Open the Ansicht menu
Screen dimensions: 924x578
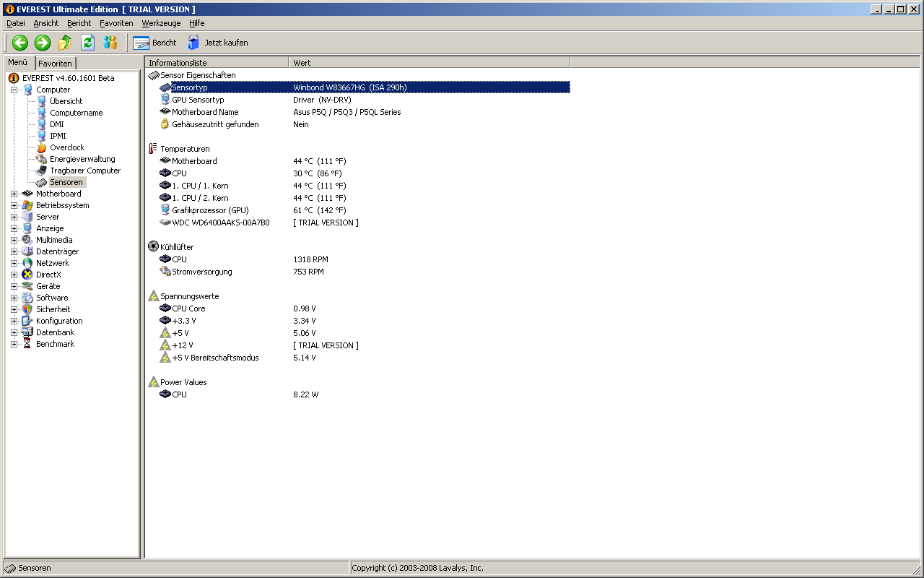click(46, 23)
